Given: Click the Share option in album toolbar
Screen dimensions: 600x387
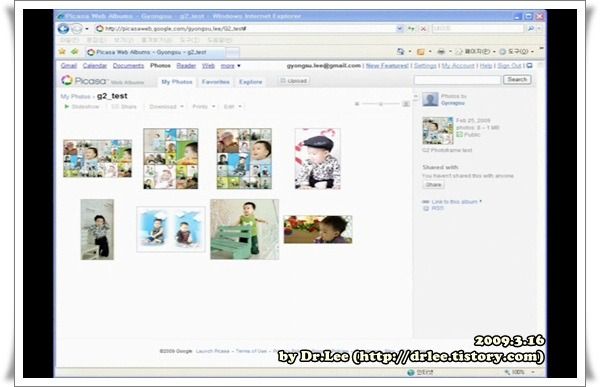Looking at the screenshot, I should [124, 106].
